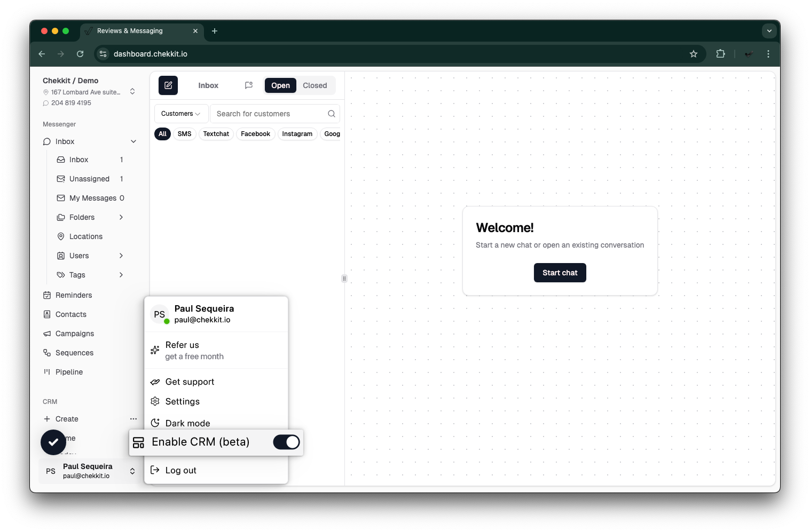Image resolution: width=810 pixels, height=532 pixels.
Task: Click the Start chat button
Action: pos(560,273)
